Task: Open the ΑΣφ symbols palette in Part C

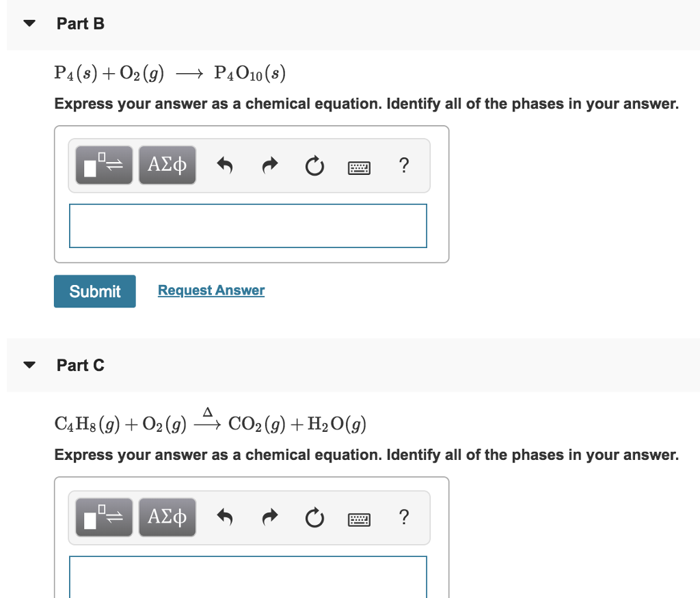Action: pyautogui.click(x=167, y=517)
